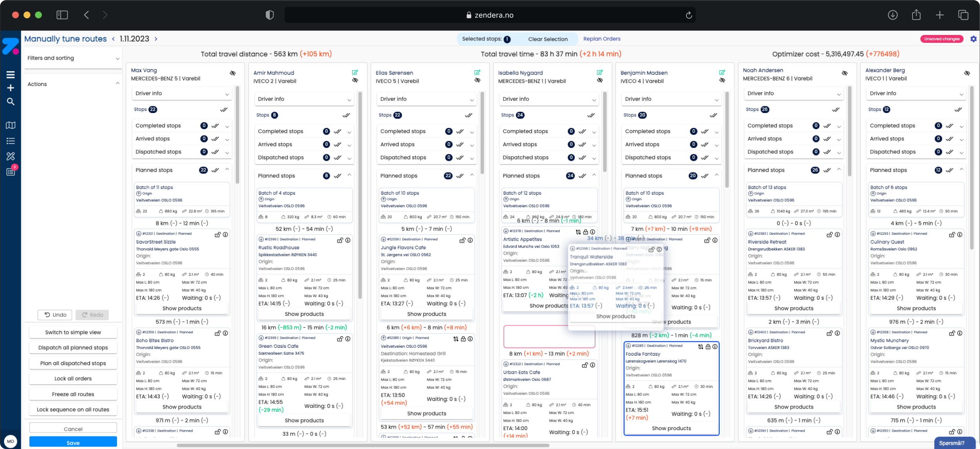The image size is (980, 449).
Task: Open info icon on SavorStreet Sizzle stop
Action: [x=225, y=234]
